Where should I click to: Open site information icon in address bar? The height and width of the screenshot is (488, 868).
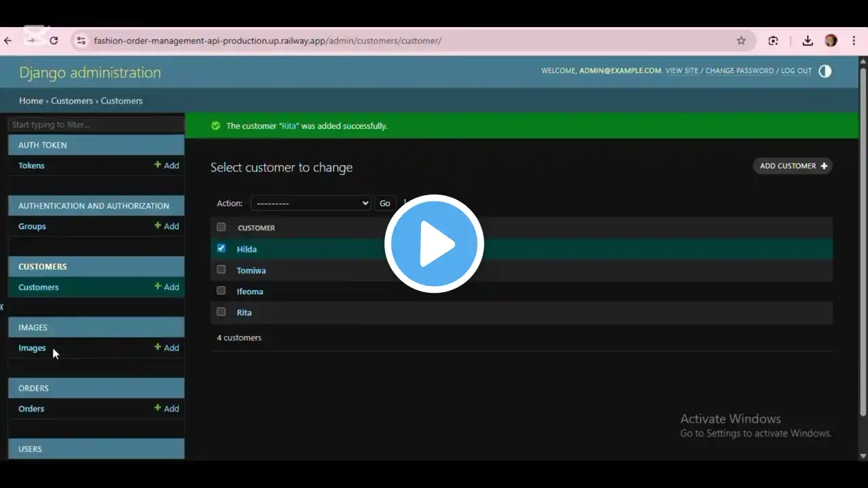point(81,41)
